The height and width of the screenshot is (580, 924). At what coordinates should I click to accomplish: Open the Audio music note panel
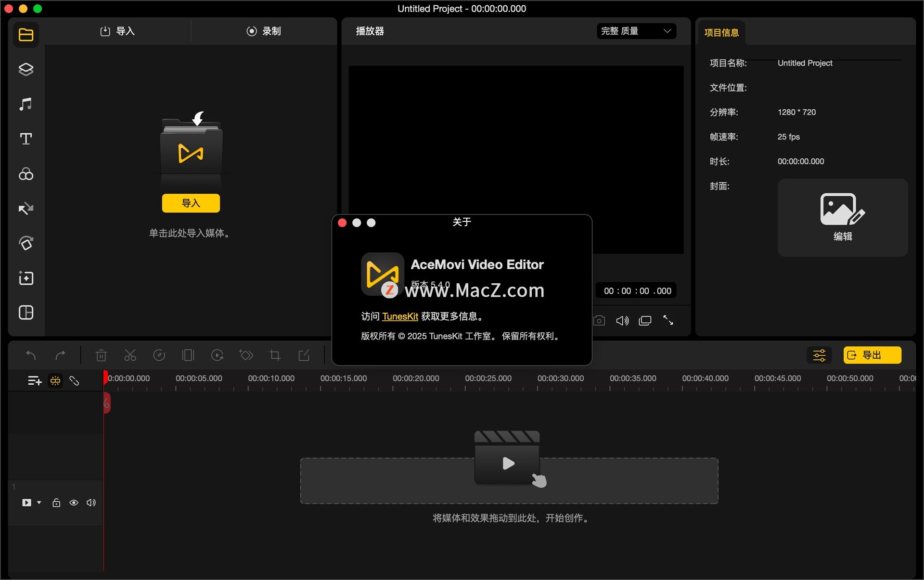(26, 104)
